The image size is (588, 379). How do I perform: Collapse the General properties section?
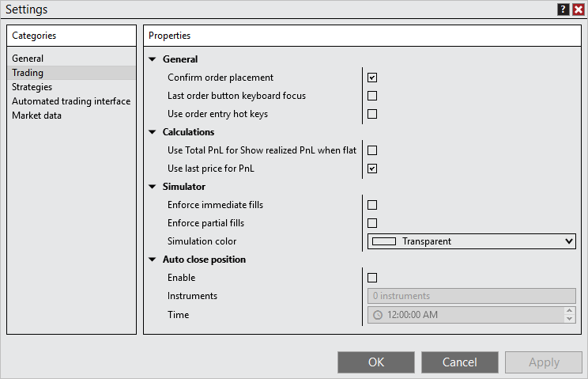(x=153, y=59)
